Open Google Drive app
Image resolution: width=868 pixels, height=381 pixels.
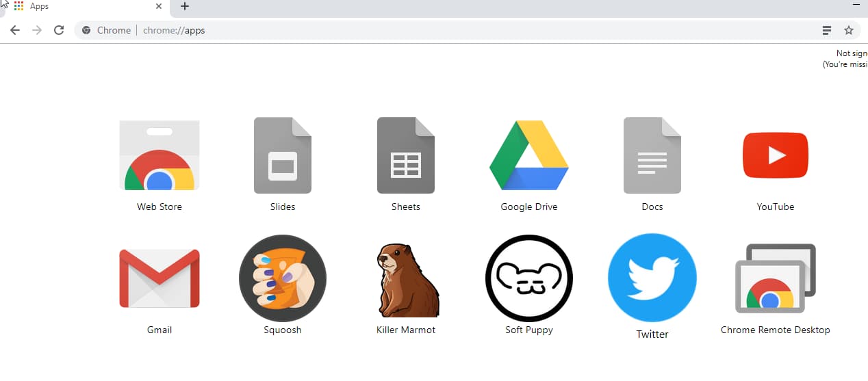(528, 156)
